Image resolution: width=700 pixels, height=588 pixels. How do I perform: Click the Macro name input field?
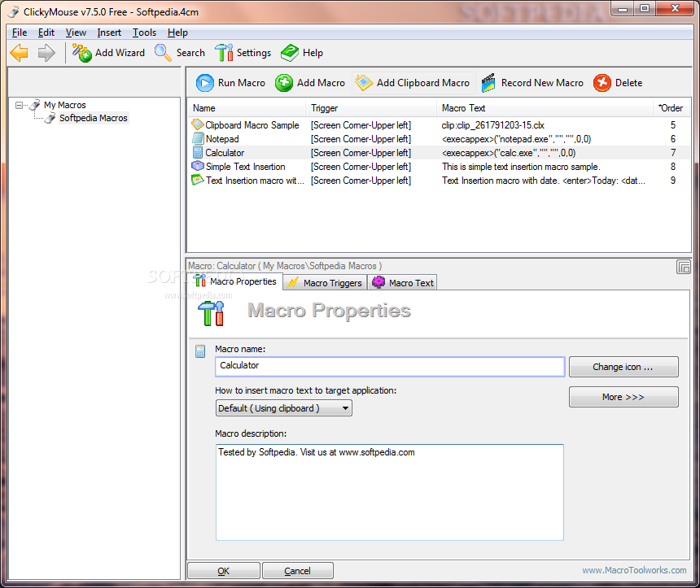pos(390,366)
